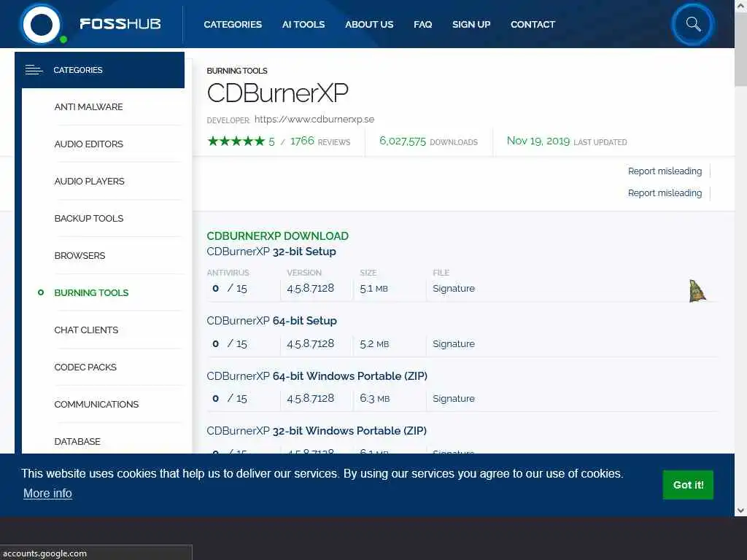Open the CONTACT page link
747x560 pixels.
coord(533,24)
